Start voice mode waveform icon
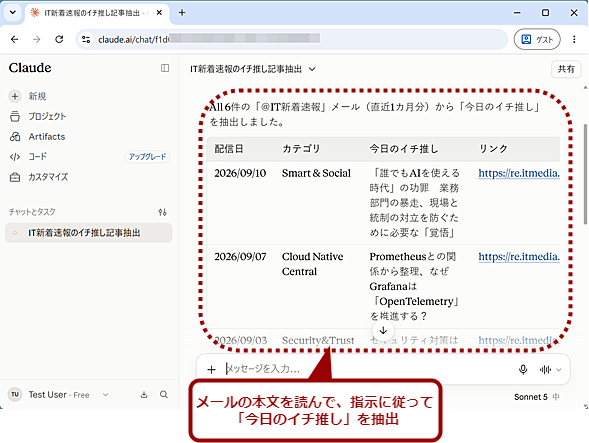Image resolution: width=589 pixels, height=443 pixels. [545, 370]
